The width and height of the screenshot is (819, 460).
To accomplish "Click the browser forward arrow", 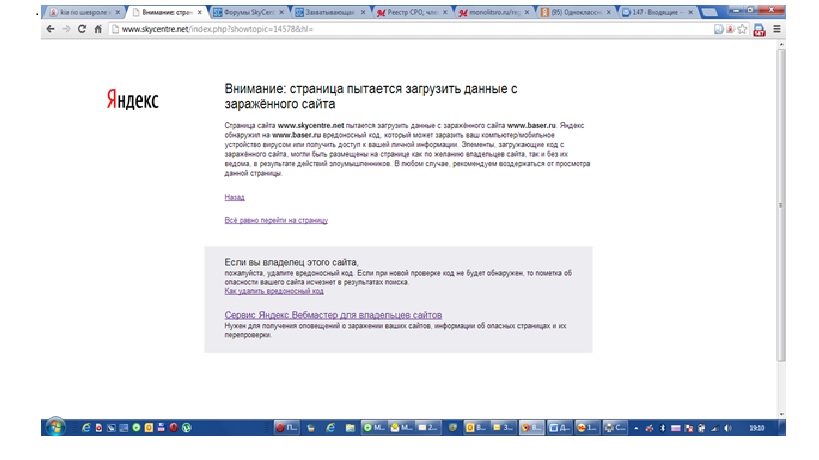I will pyautogui.click(x=66, y=29).
